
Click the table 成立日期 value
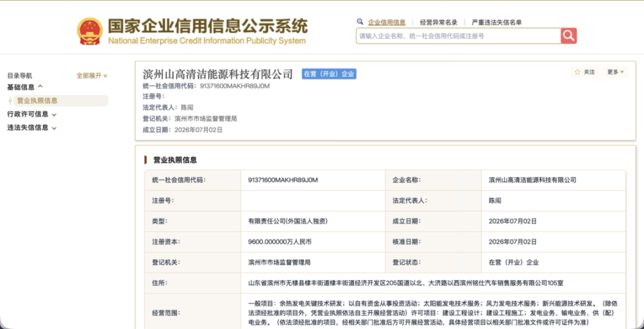[x=513, y=222]
